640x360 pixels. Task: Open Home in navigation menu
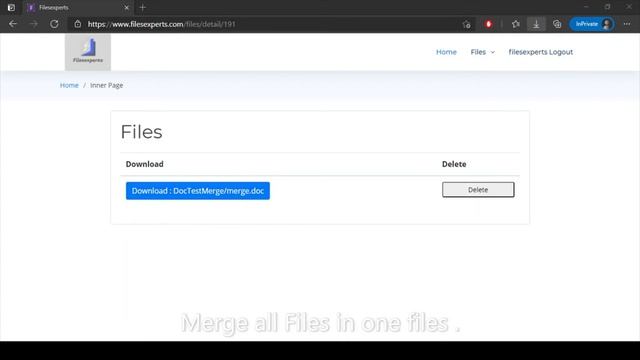pos(446,52)
